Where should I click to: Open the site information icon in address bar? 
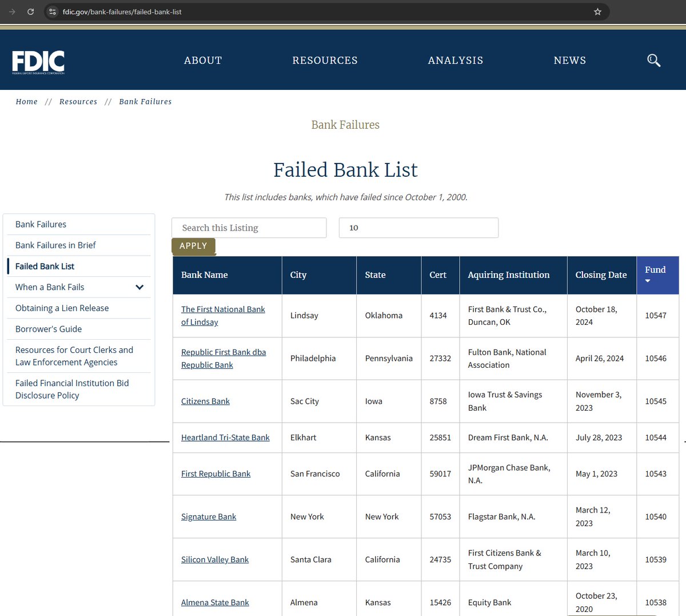pos(53,11)
